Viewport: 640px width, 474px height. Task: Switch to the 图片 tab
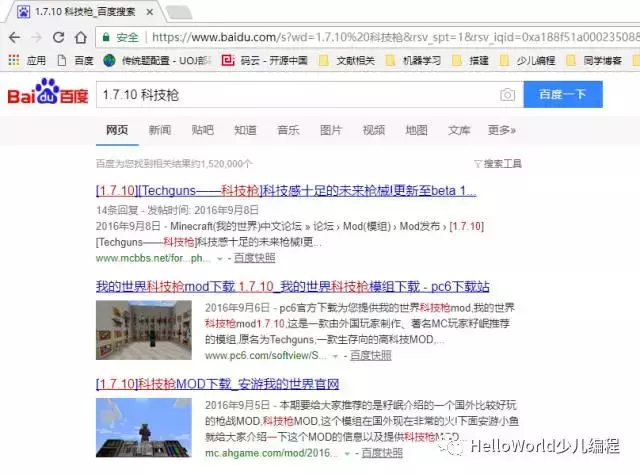(x=331, y=130)
